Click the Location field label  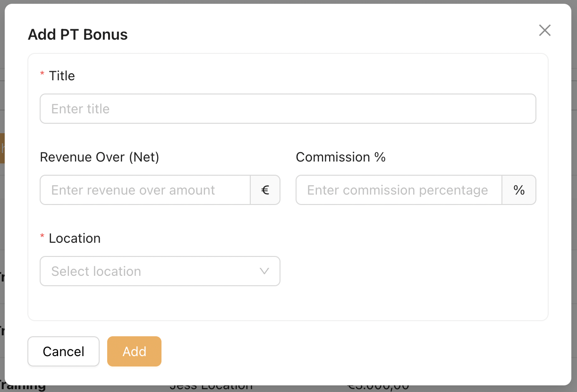click(75, 239)
